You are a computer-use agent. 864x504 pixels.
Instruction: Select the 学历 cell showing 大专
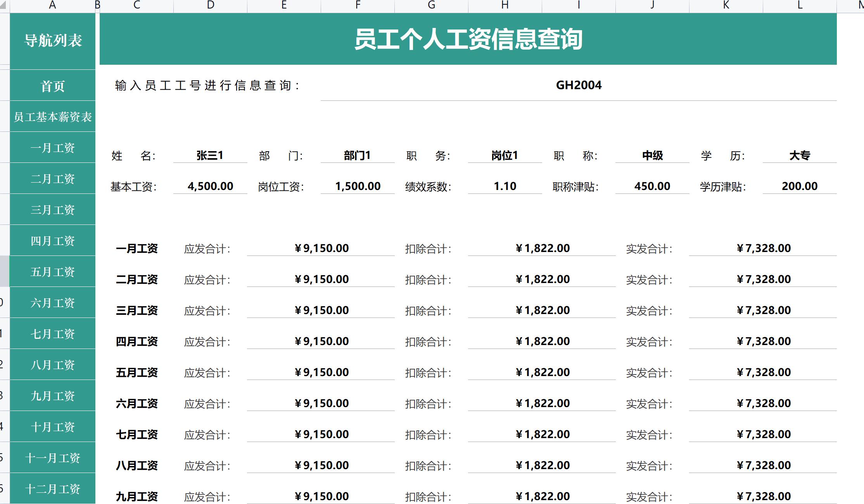798,155
